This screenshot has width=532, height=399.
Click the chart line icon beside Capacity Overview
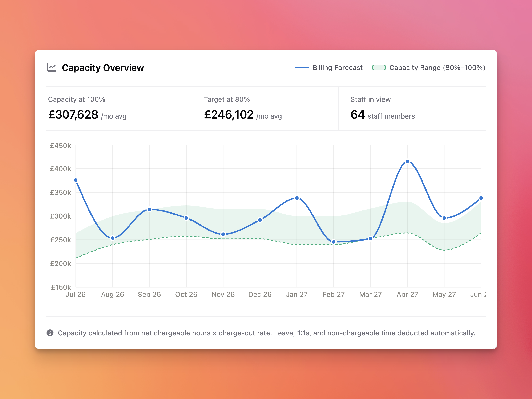click(51, 68)
